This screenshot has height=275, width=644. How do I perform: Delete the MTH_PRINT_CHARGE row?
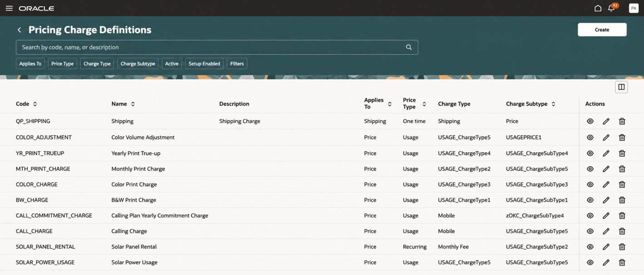click(622, 169)
